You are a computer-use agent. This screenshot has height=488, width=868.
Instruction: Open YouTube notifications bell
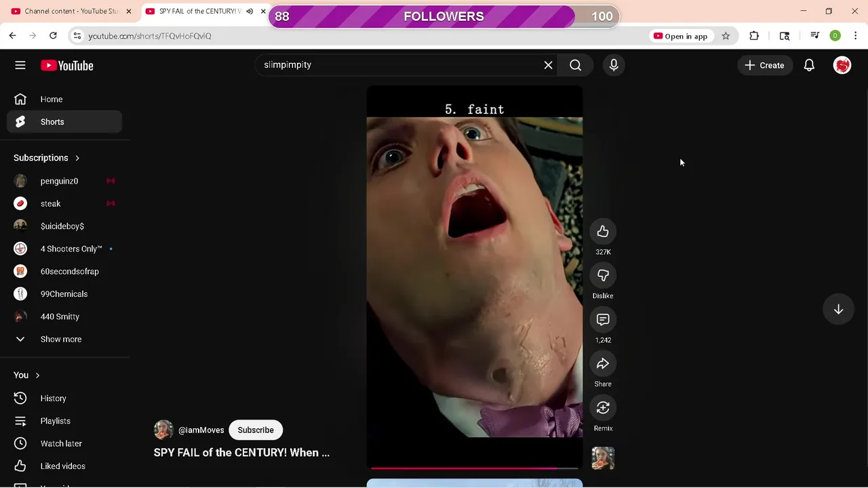809,65
